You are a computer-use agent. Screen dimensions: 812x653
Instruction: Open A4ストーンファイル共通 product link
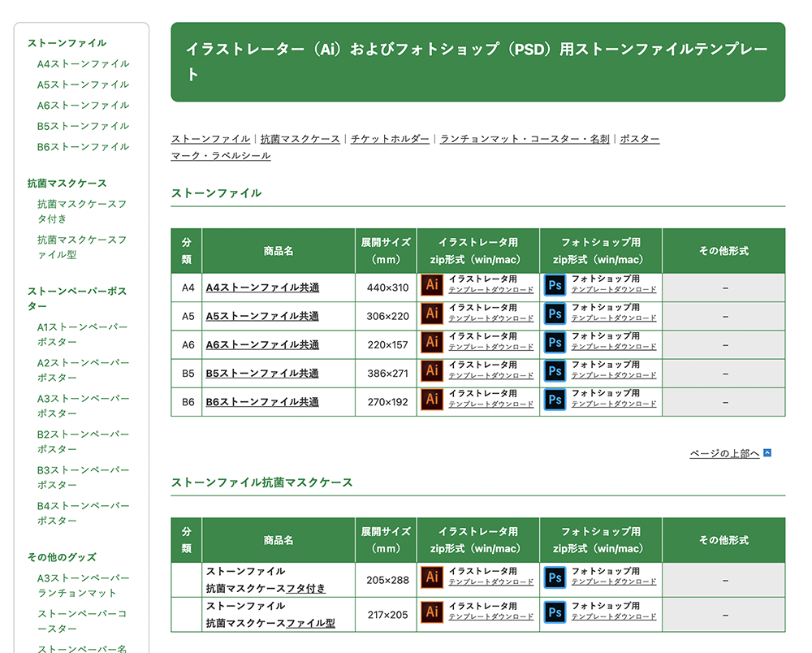[x=262, y=288]
